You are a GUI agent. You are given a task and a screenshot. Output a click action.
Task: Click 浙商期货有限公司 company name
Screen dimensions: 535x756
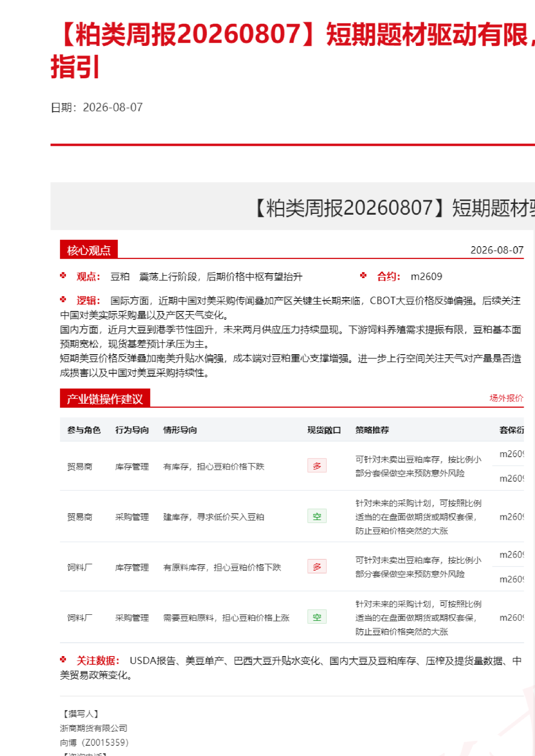coord(94,728)
